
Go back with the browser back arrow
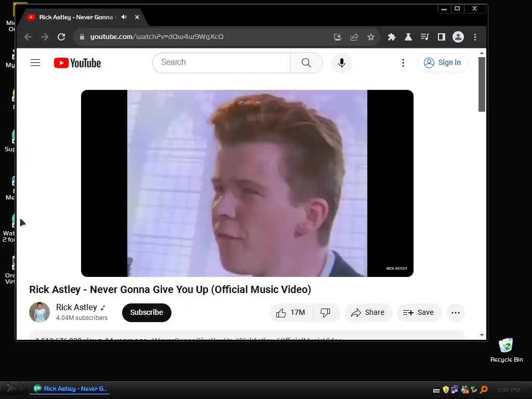(28, 37)
